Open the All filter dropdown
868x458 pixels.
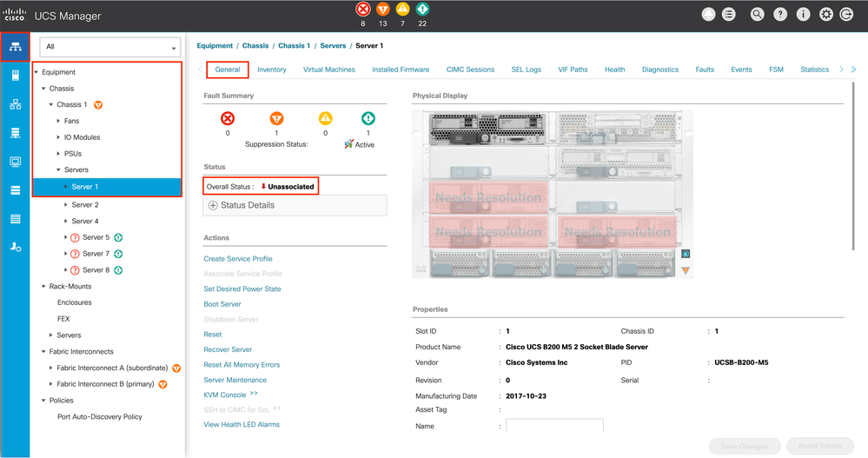point(110,47)
